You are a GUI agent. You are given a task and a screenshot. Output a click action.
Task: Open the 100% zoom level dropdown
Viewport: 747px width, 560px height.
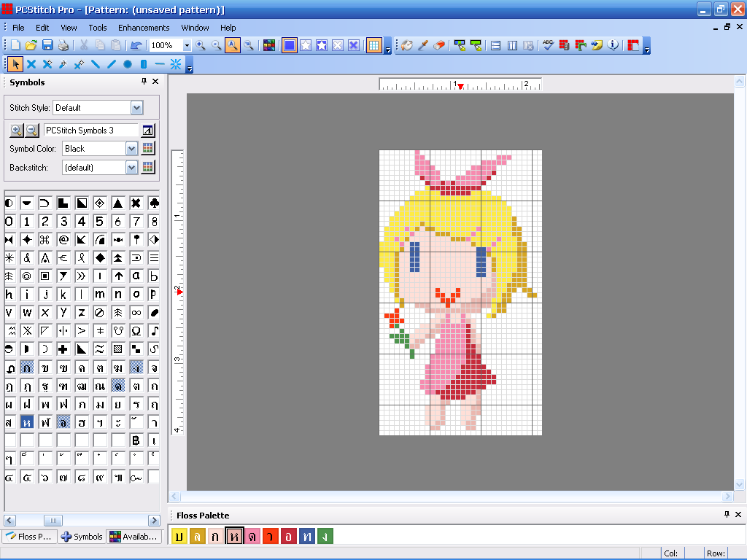click(186, 45)
